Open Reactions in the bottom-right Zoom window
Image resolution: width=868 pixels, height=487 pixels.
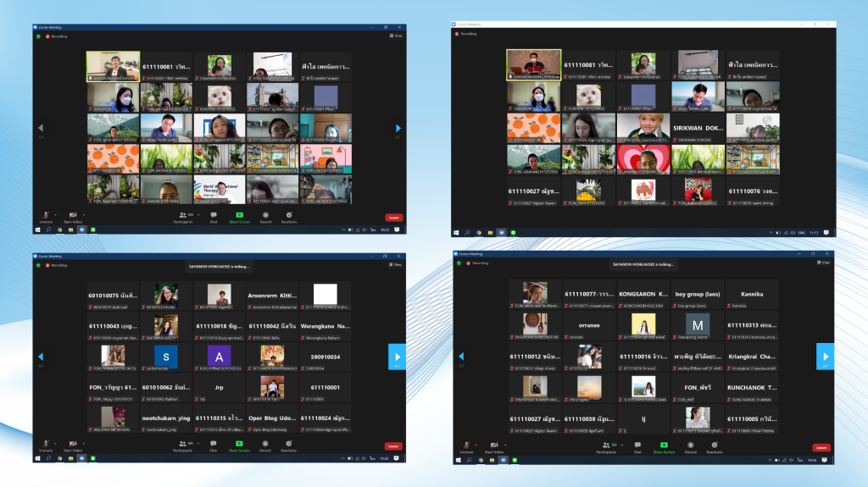click(x=715, y=448)
